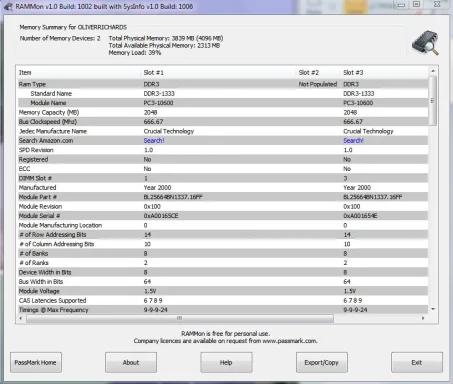This screenshot has height=384, width=453.
Task: Click Total Physical Memory summary text
Action: 166,38
